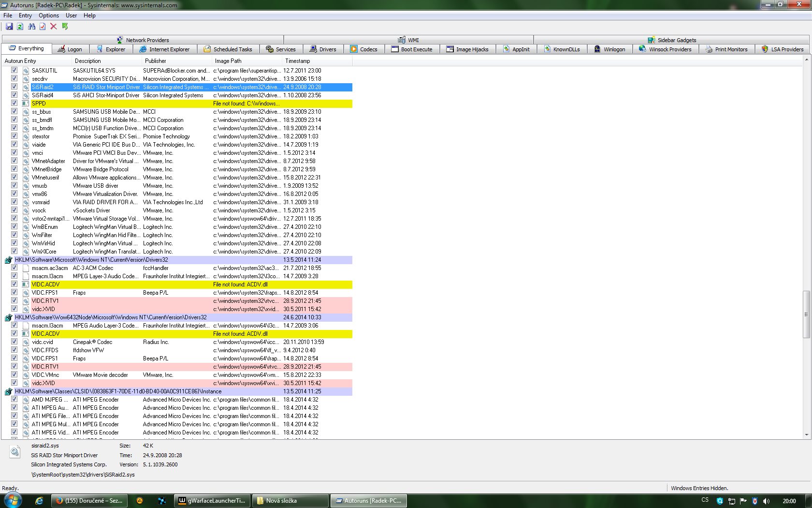The height and width of the screenshot is (508, 812).
Task: Select the highlighted SiSRaid2 entry row
Action: (191, 87)
